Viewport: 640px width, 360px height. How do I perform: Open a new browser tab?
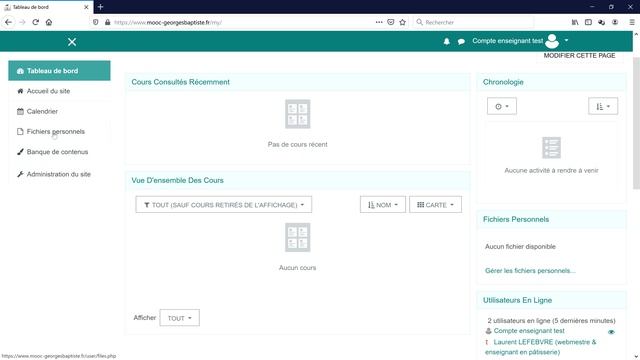click(x=100, y=7)
